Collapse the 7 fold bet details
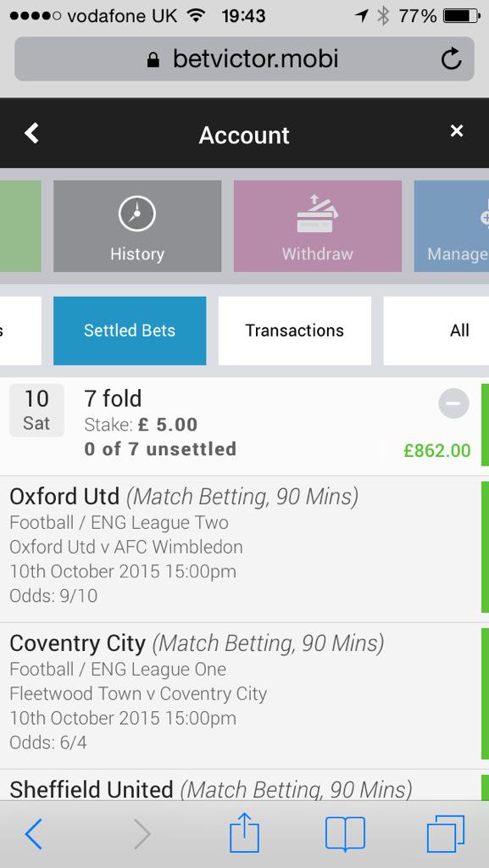Screen dimensions: 489x868 453,403
